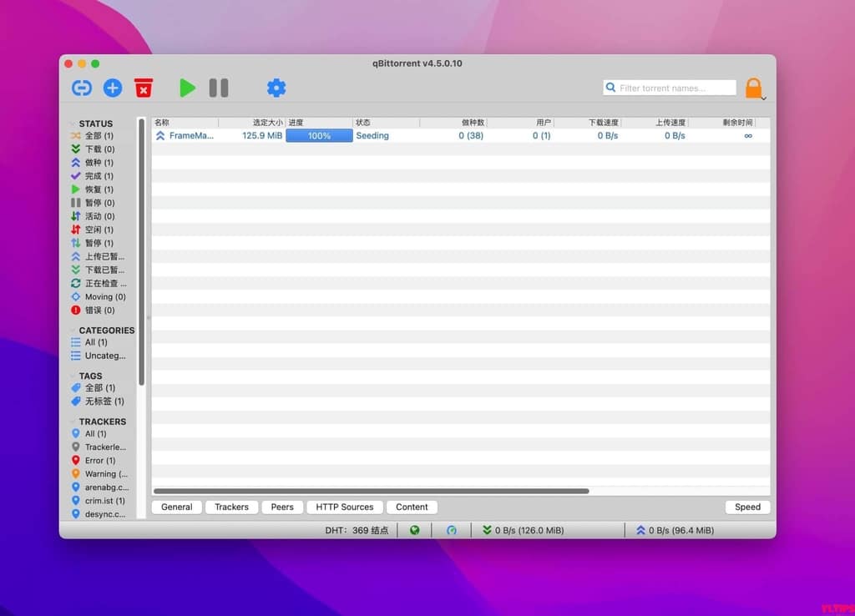
Task: Switch to the Trackers tab
Action: pos(231,507)
